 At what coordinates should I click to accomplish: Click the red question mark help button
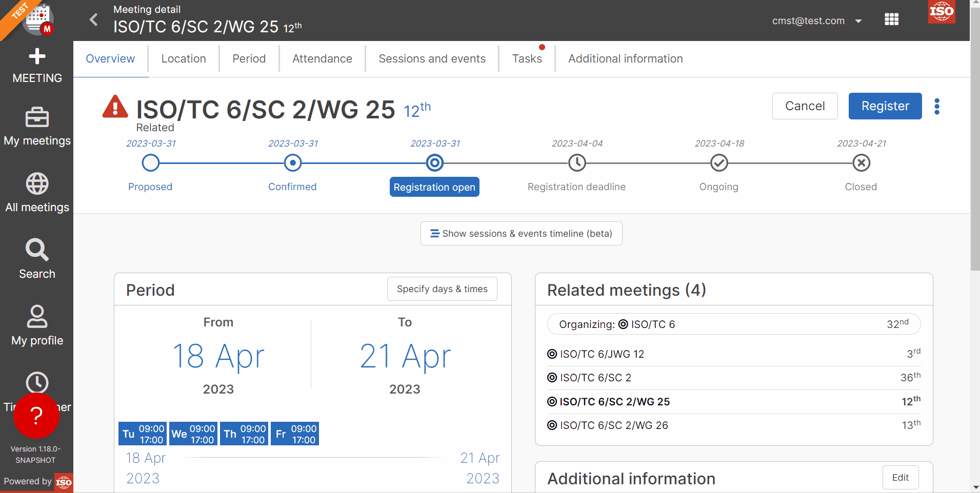tap(36, 416)
